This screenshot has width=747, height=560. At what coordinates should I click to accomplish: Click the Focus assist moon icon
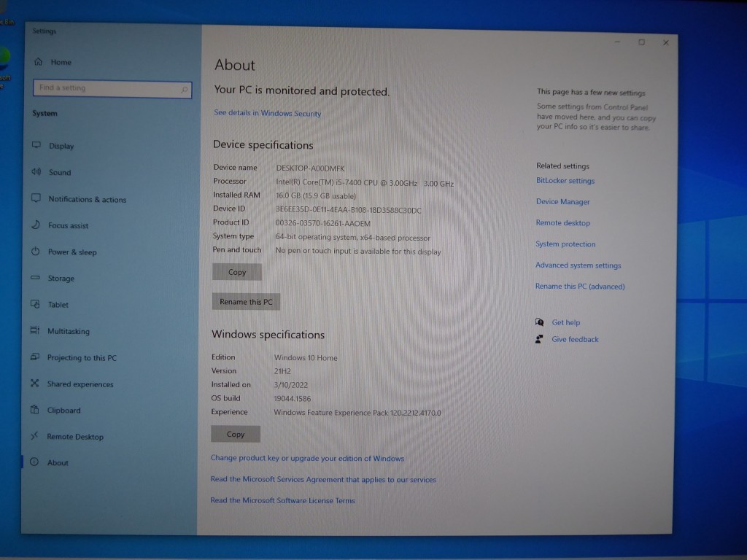pos(36,225)
